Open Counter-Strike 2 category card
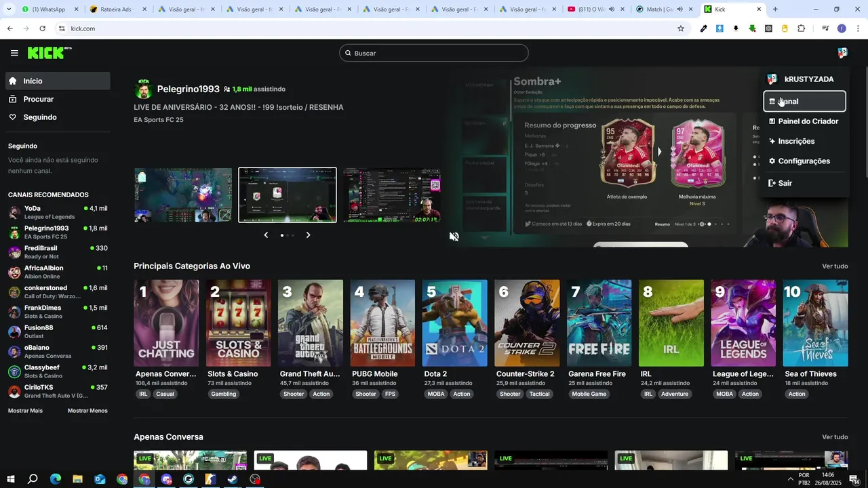The image size is (868, 488). 527,323
